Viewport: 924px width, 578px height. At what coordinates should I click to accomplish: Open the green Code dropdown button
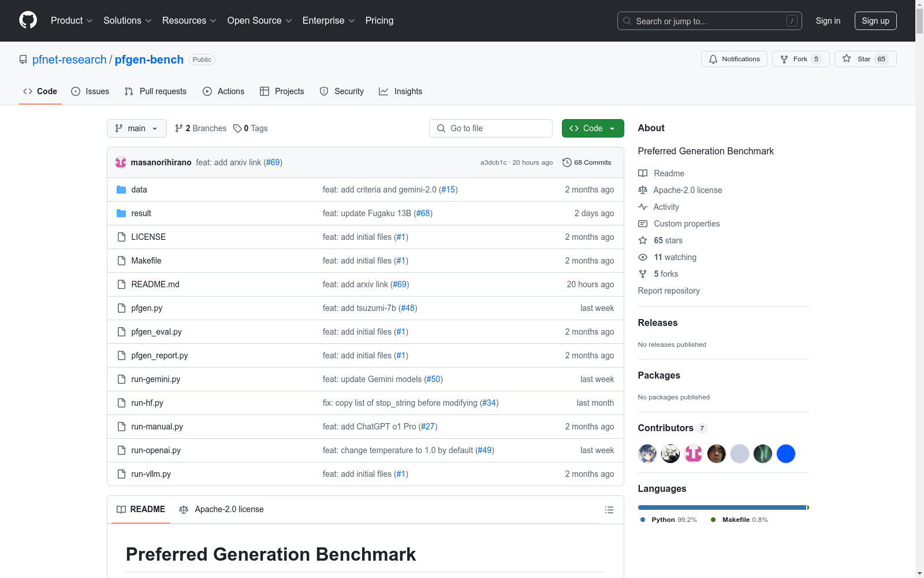pos(593,128)
